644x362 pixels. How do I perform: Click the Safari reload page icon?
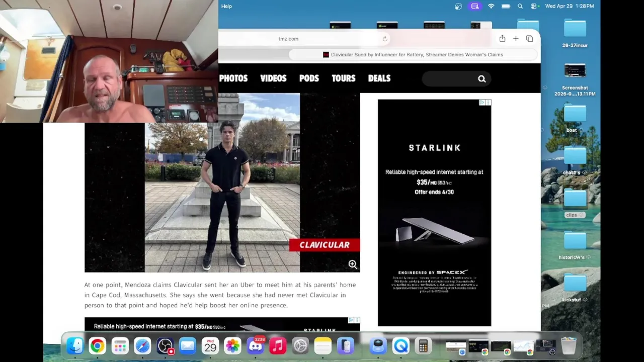(385, 39)
